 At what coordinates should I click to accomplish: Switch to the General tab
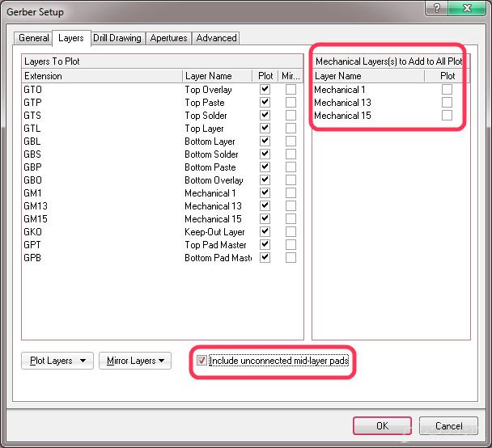click(x=34, y=38)
